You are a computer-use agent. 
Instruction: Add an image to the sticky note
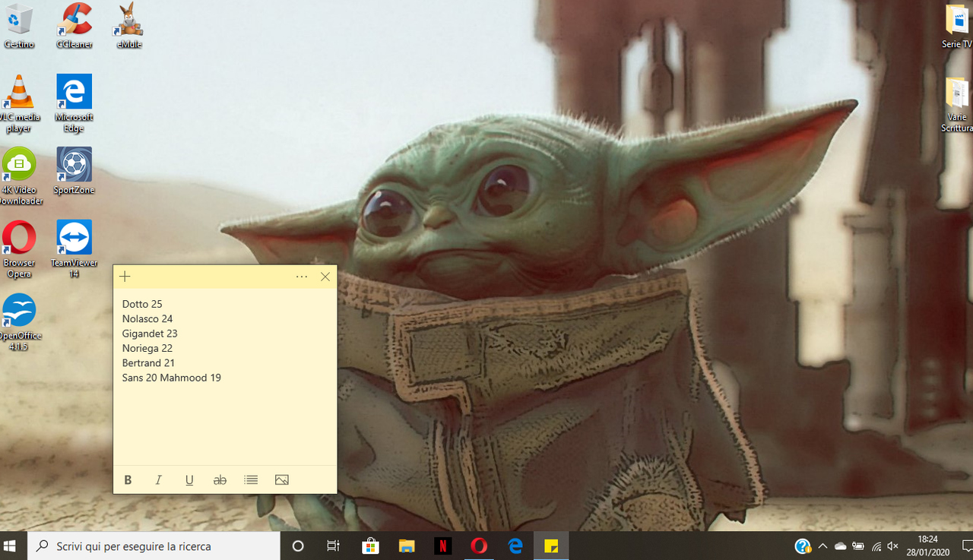[x=282, y=480]
